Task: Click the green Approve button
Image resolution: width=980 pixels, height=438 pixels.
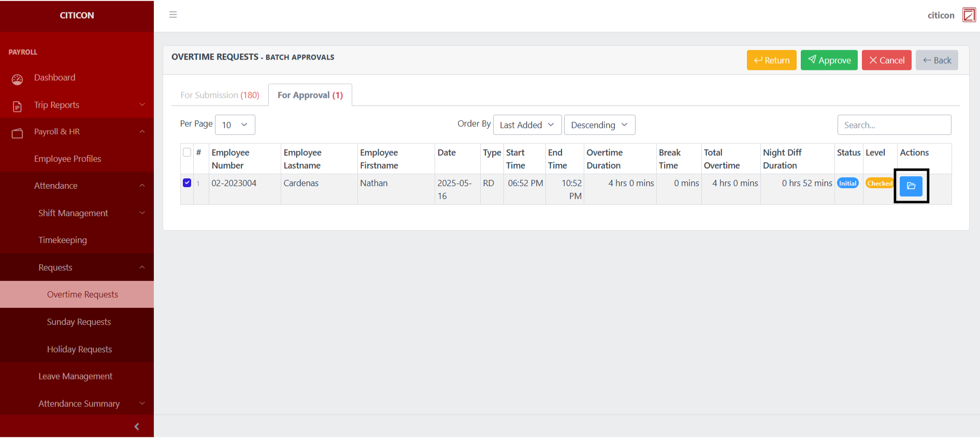Action: [x=829, y=60]
